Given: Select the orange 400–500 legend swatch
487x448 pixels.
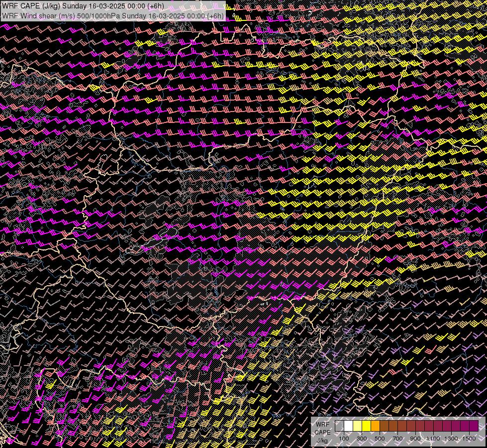Looking at the screenshot, I should pos(376,426).
